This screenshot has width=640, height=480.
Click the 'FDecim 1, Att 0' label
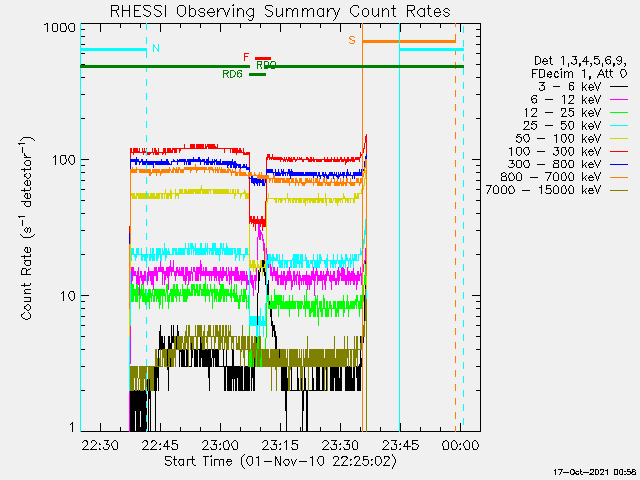point(579,74)
